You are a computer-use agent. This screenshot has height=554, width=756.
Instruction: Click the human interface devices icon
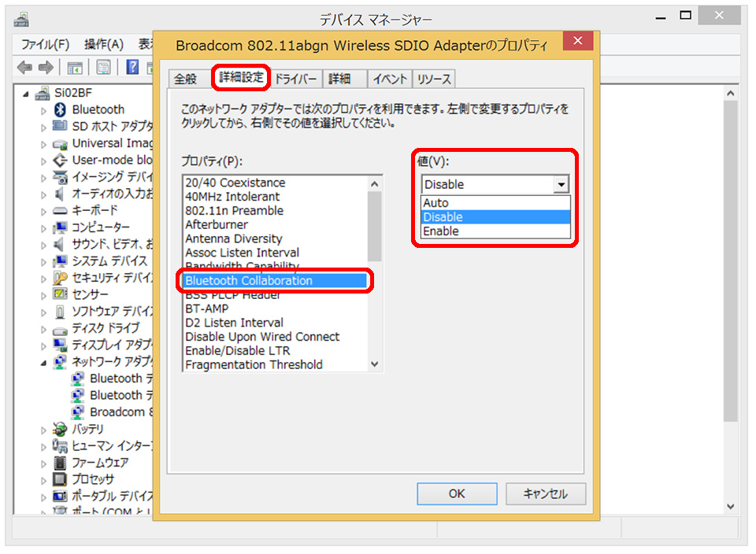60,445
